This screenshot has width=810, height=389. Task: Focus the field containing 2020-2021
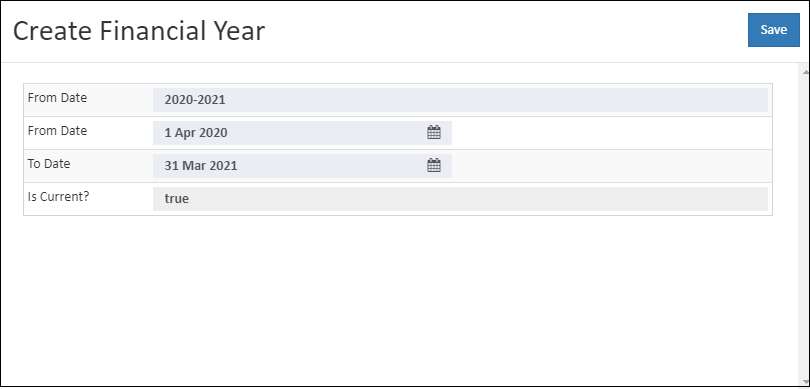[x=460, y=100]
